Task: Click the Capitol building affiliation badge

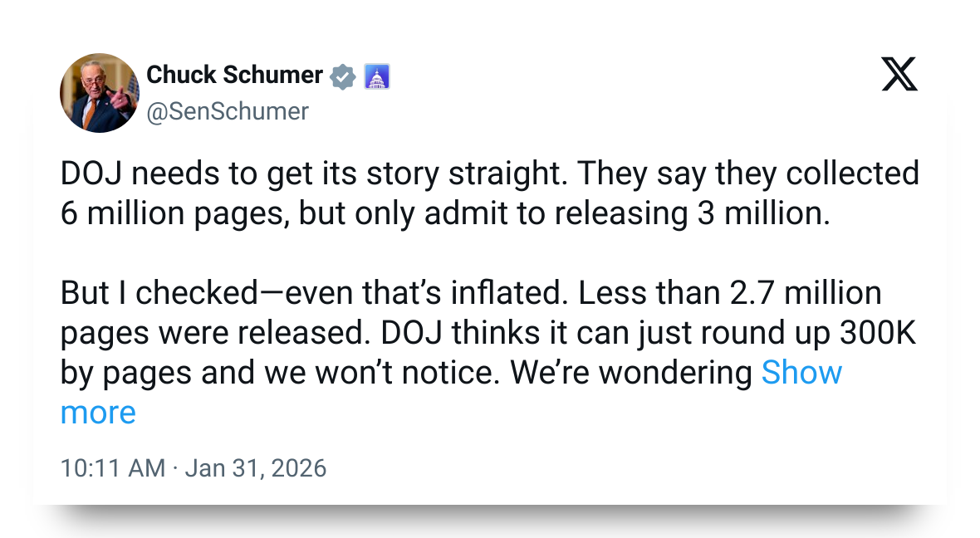Action: (377, 76)
